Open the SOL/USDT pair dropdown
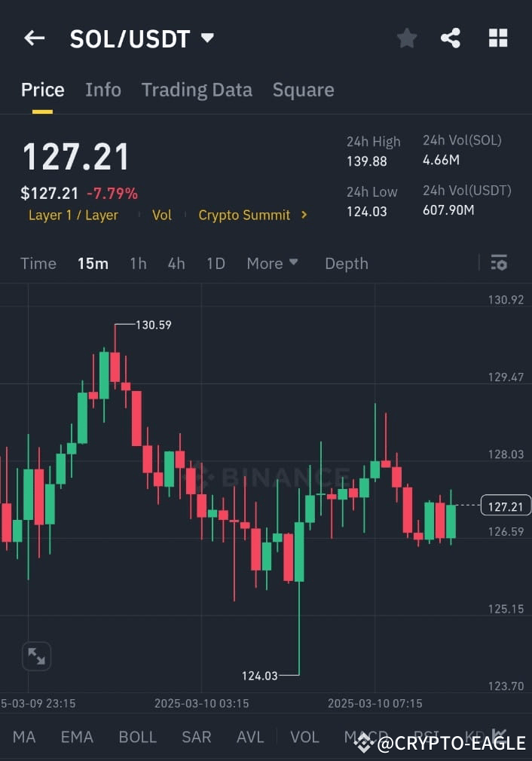The height and width of the screenshot is (761, 532). (206, 38)
